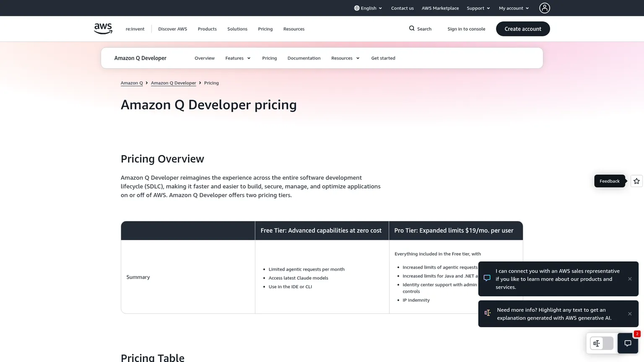Click the Get started link
This screenshot has height=362, width=644.
point(383,58)
